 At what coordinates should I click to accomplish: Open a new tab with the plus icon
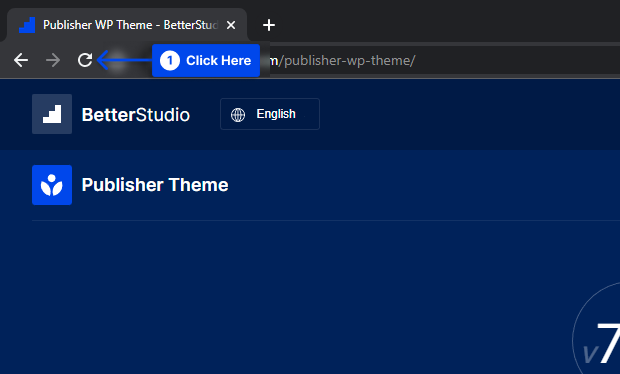point(269,25)
